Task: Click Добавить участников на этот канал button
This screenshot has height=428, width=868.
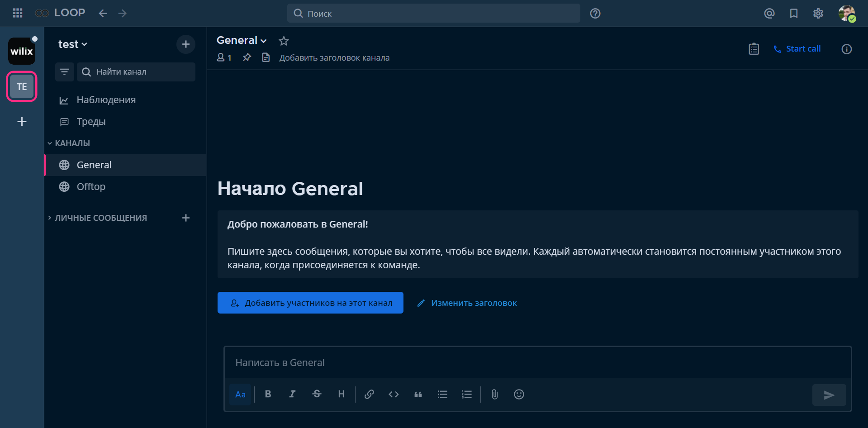Action: pyautogui.click(x=310, y=303)
